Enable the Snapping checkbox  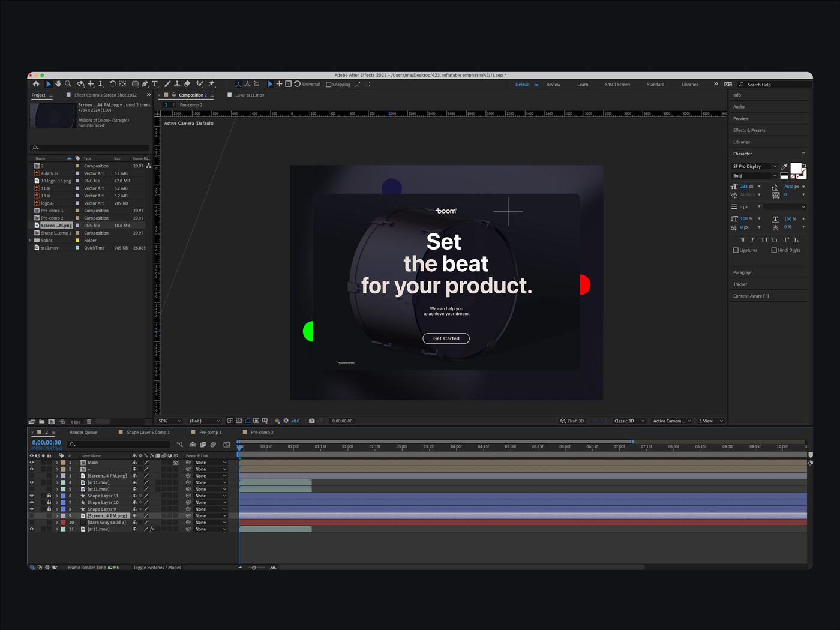click(x=329, y=85)
